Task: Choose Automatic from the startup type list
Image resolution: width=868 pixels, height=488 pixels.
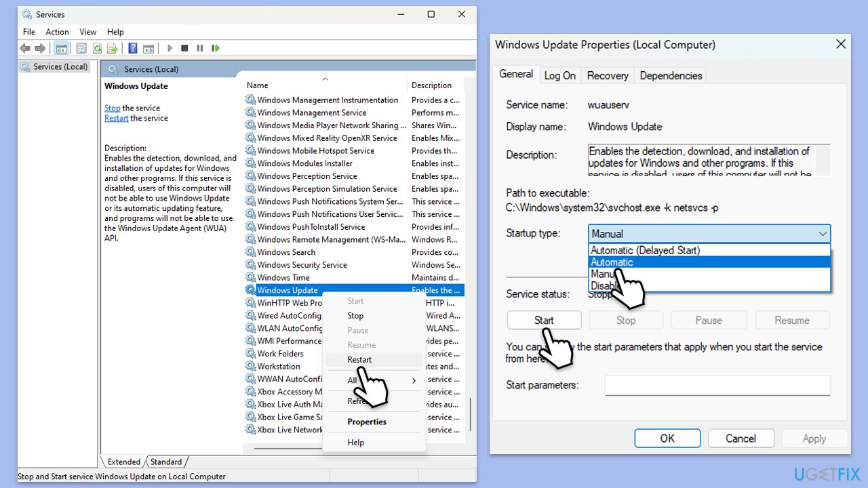Action: pos(709,262)
